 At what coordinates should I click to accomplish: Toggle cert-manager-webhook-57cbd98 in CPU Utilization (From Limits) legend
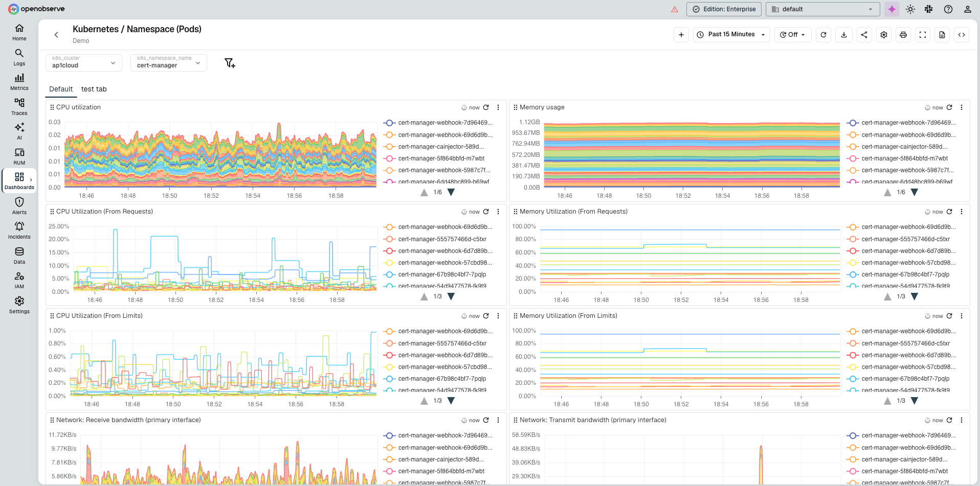(x=438, y=367)
